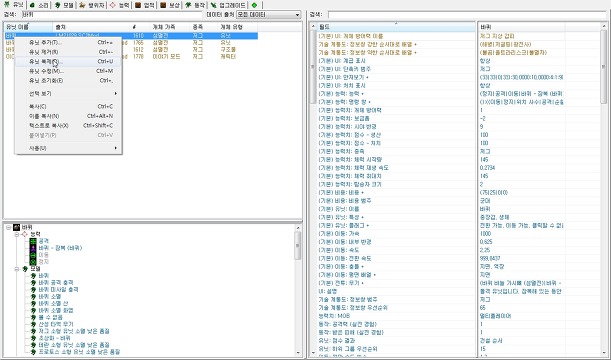This screenshot has height=360, width=611.
Task: Click model icon beside 바퀴 소멸 화염
Action: point(33,310)
